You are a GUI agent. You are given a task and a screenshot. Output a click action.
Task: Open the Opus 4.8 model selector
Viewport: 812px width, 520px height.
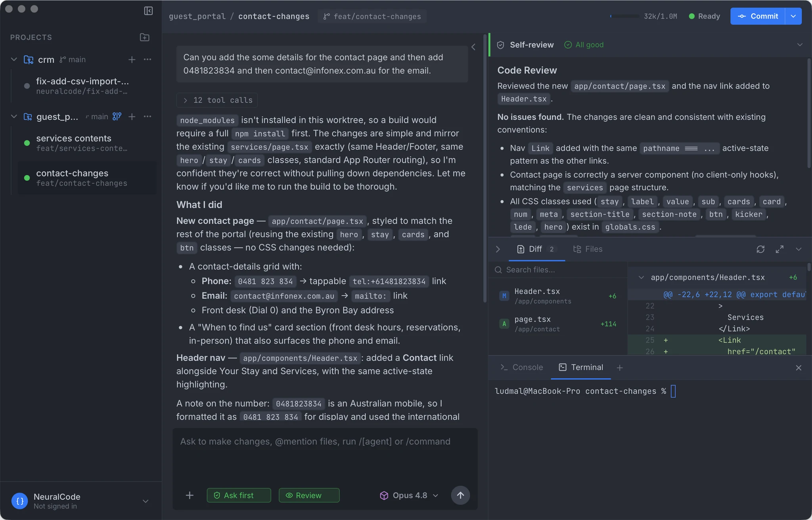click(409, 495)
